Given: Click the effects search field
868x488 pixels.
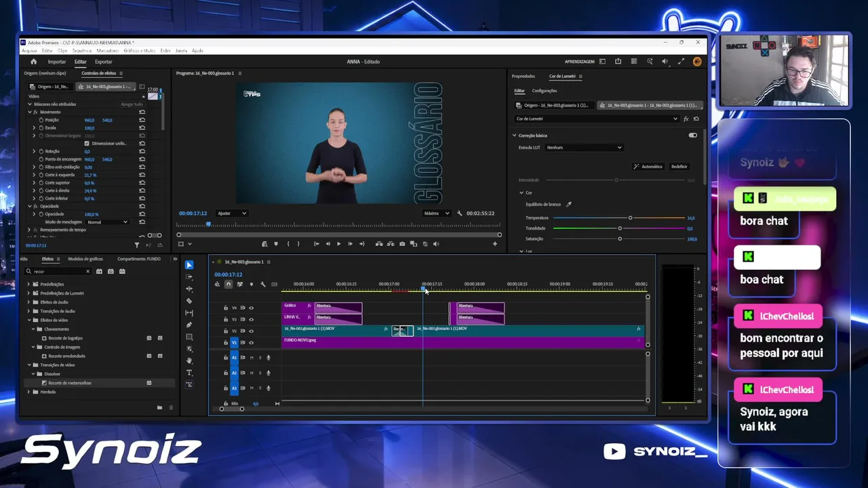Looking at the screenshot, I should click(x=58, y=271).
